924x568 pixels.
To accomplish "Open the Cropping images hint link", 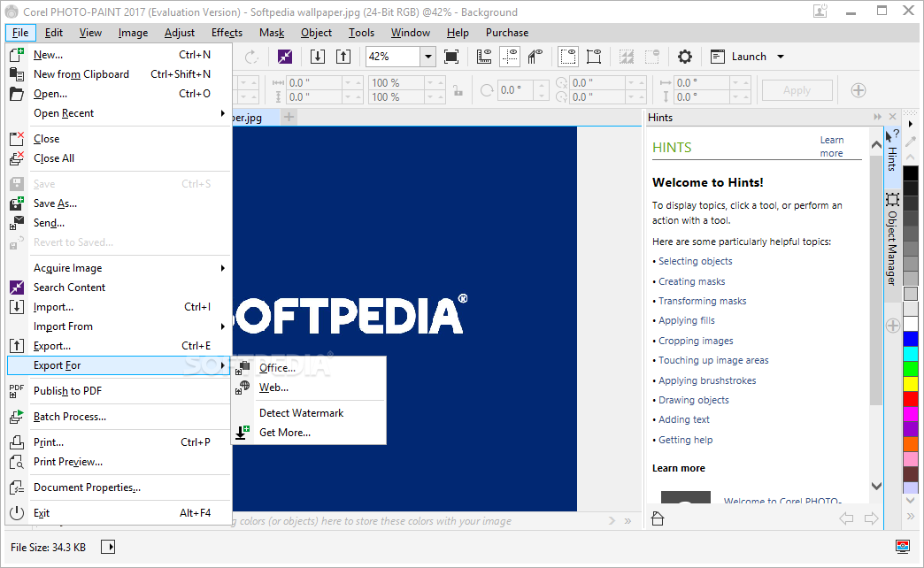I will point(696,341).
